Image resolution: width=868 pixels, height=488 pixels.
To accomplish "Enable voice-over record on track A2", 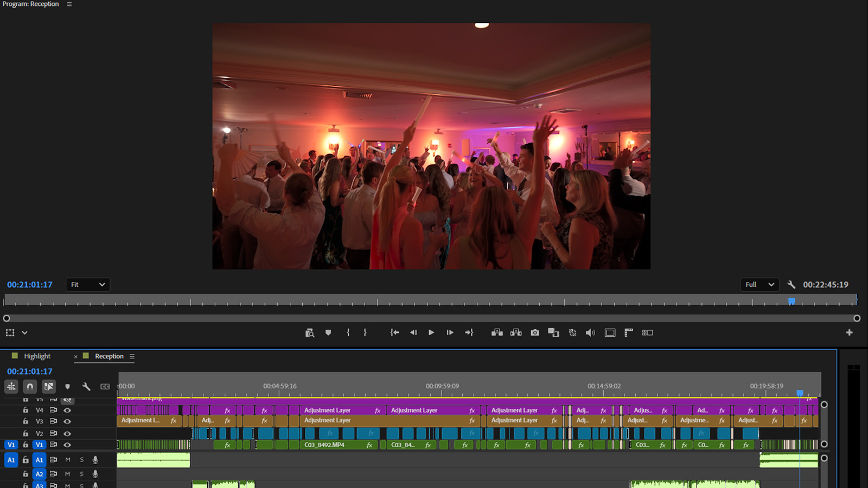I will click(x=95, y=474).
